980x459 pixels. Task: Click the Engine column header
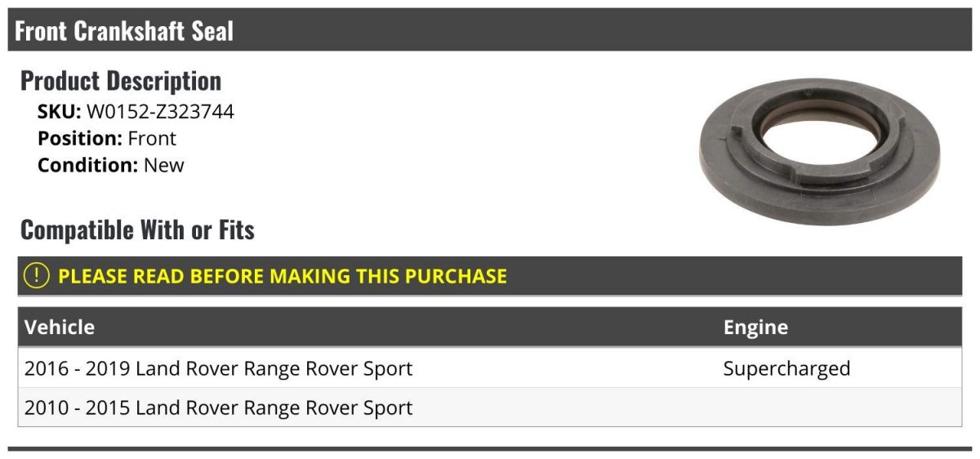[x=755, y=328]
